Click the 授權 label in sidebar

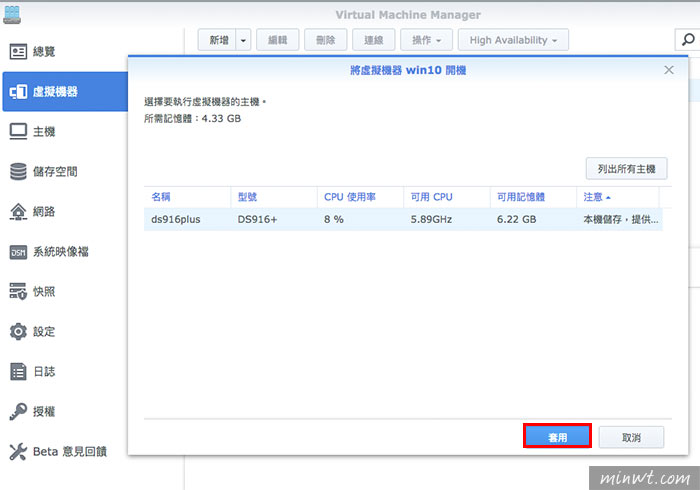coord(44,411)
